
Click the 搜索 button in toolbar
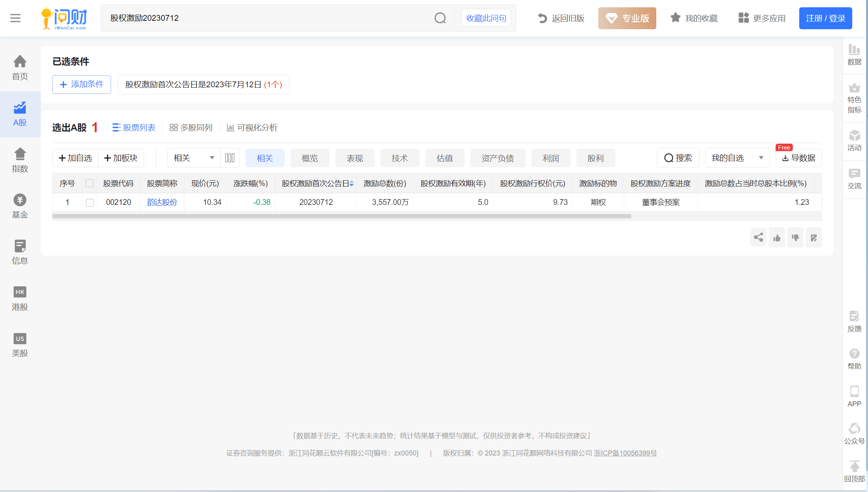(x=678, y=158)
